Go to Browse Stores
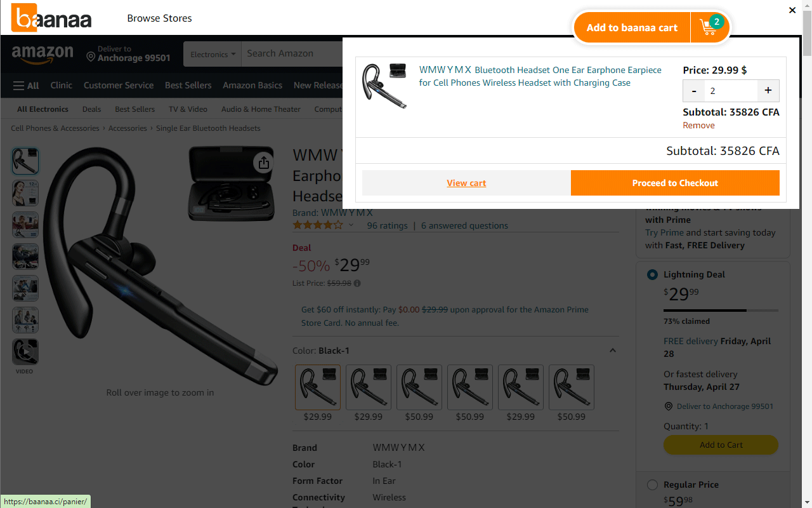This screenshot has height=508, width=812. (159, 18)
